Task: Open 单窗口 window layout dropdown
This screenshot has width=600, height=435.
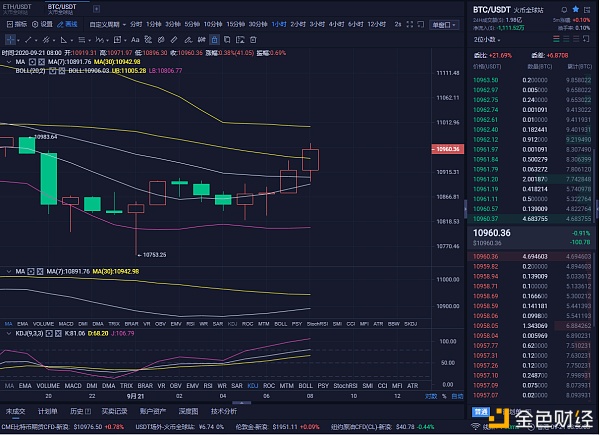Action: coord(444,25)
